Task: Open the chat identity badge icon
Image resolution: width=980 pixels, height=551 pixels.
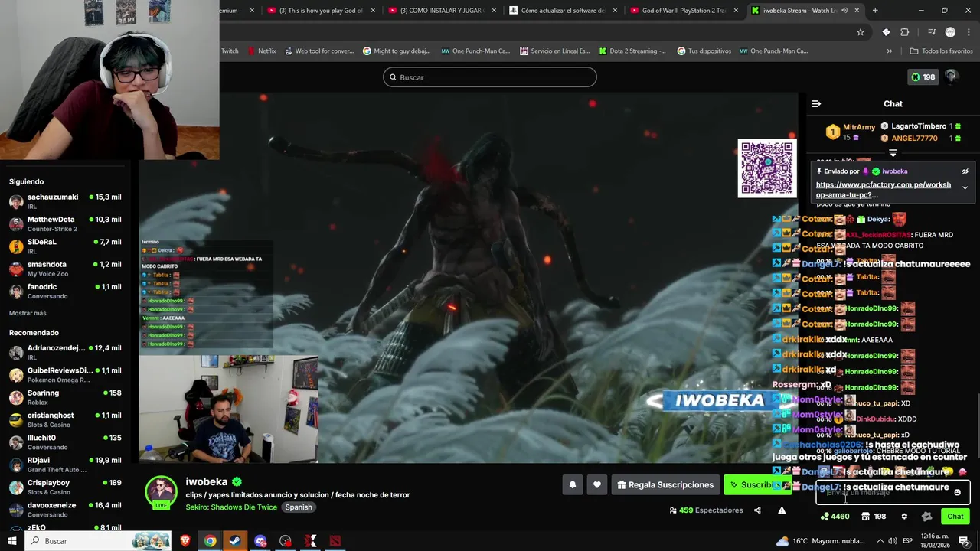Action: pos(927,517)
